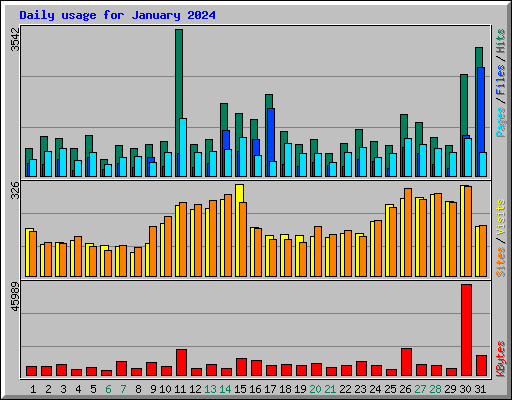Click the yellow visits bar for day 30
This screenshot has height=400, width=512.
(463, 231)
